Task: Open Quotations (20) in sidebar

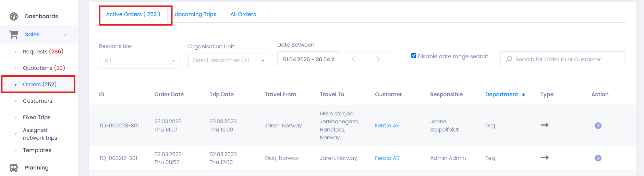Action: (x=44, y=68)
